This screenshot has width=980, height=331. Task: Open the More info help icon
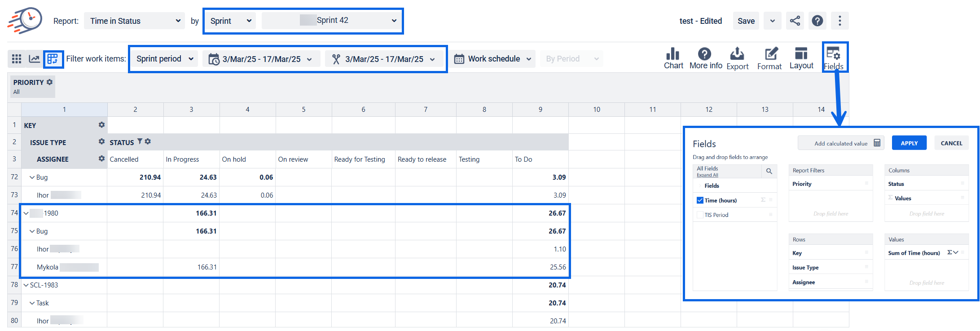[706, 59]
